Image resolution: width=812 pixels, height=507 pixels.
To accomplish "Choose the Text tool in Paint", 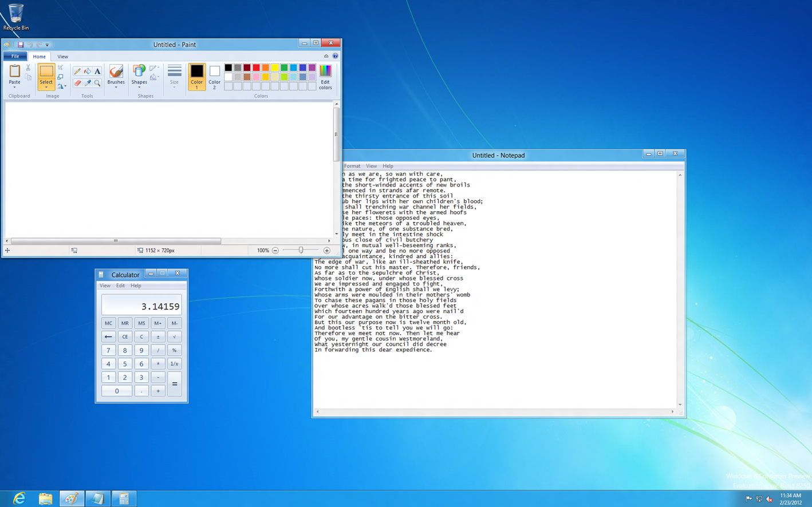I will point(97,72).
